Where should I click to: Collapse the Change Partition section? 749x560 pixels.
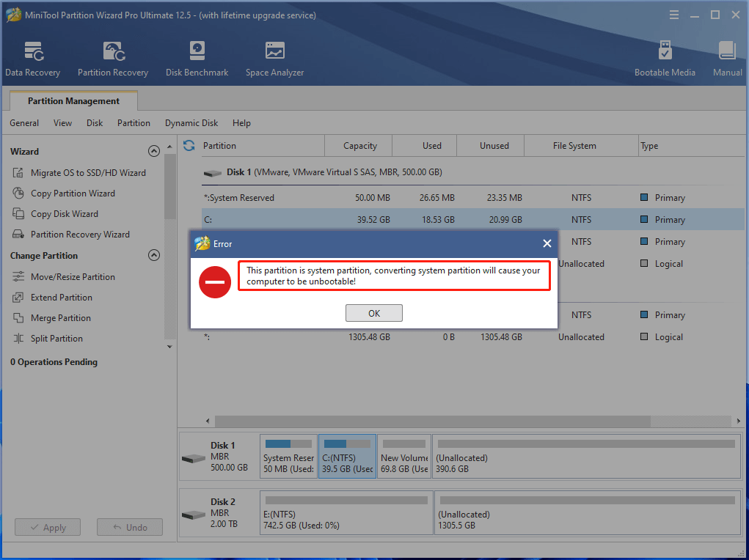(x=154, y=255)
